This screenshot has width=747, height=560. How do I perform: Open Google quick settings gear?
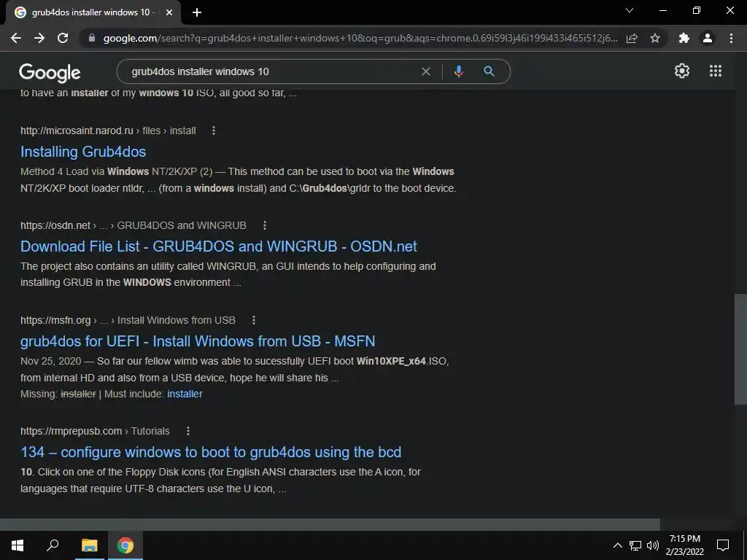point(682,71)
